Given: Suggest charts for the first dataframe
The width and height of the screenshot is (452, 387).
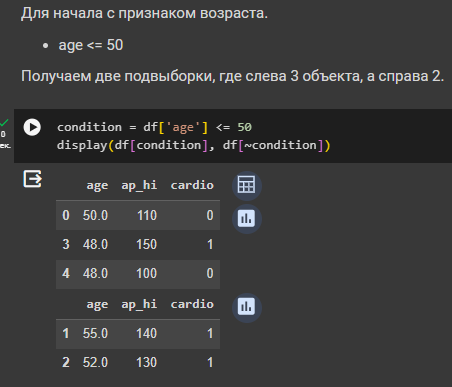Looking at the screenshot, I should click(247, 219).
